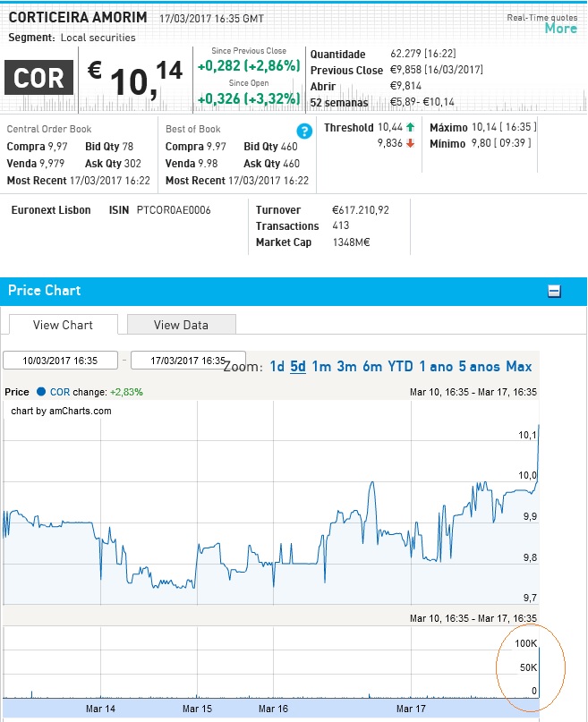Click the Since Previous Close change +0,282 (+2,86%)
Viewport: 588px width, 722px height.
click(249, 66)
